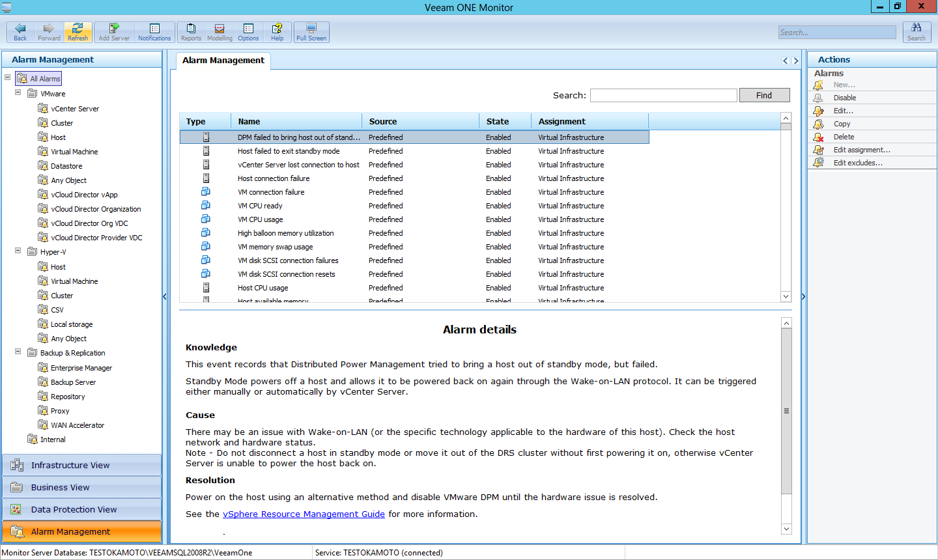
Task: Sort alarms by Type column header
Action: tap(205, 121)
